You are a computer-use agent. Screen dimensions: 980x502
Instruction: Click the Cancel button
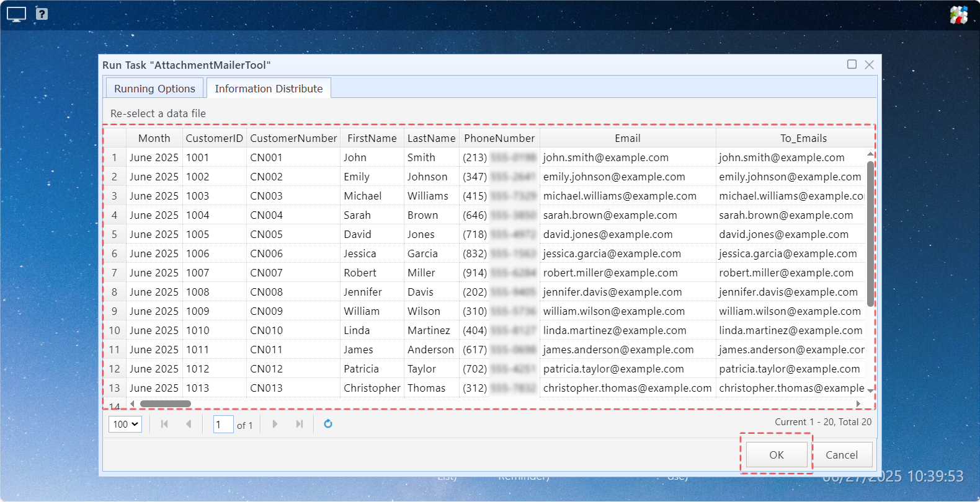(x=842, y=455)
